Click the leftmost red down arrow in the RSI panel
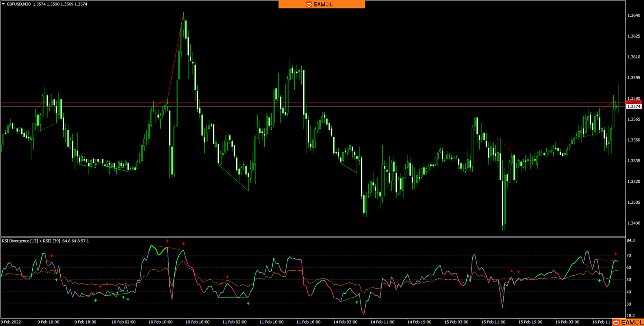This screenshot has height=326, width=644. [x=52, y=256]
